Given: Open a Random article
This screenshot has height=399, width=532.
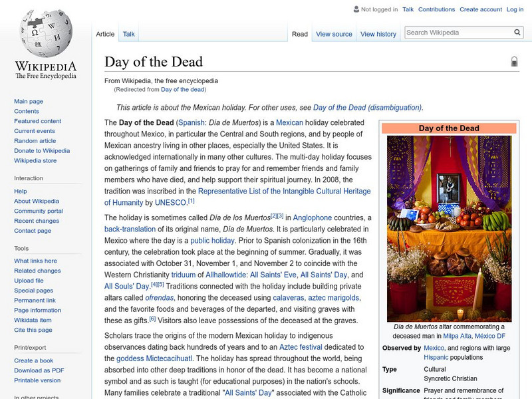Looking at the screenshot, I should coord(35,140).
